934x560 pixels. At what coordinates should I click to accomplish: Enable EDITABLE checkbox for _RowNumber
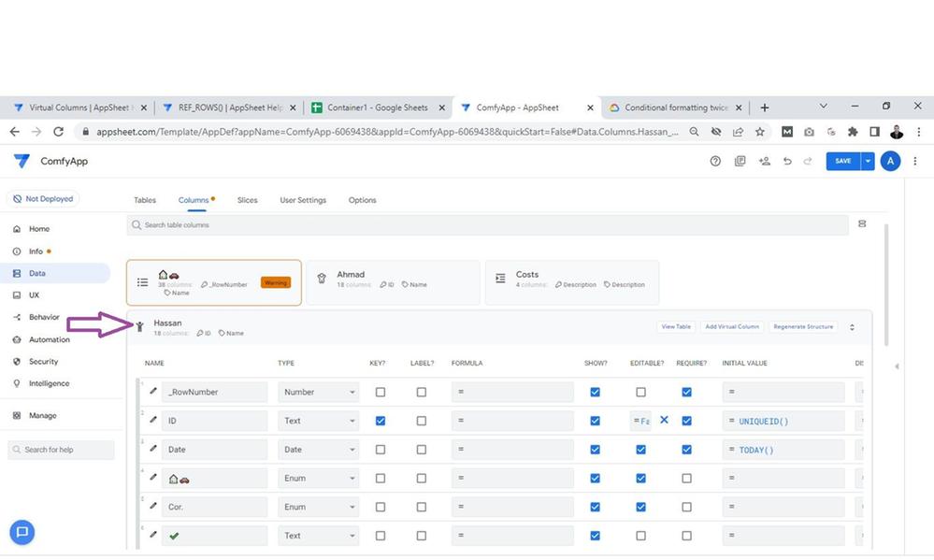pos(640,392)
